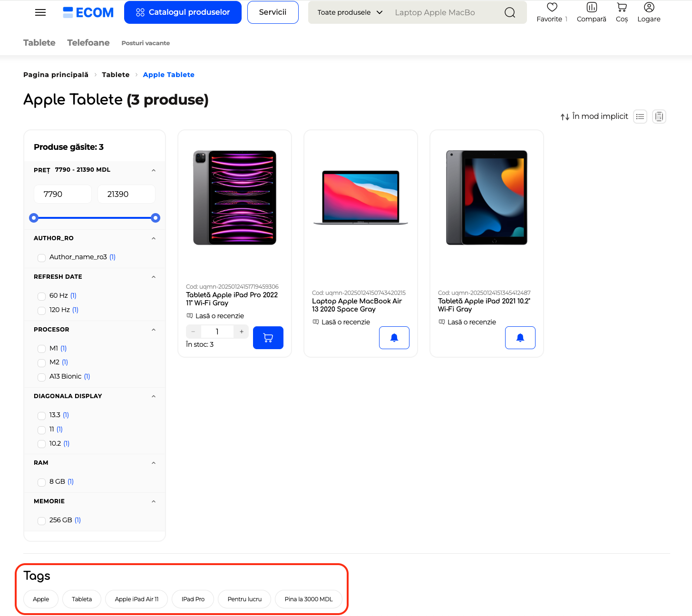Click review icon under iPad Pro 2022

190,316
